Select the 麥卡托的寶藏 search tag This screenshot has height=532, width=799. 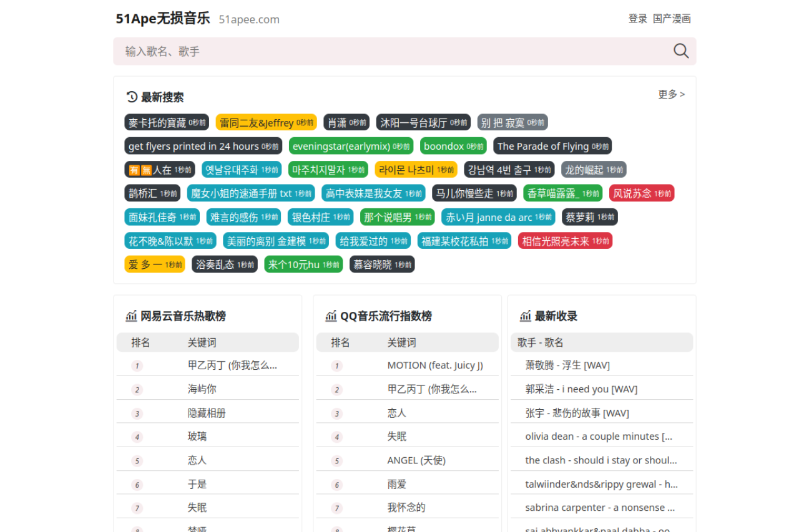coord(167,122)
